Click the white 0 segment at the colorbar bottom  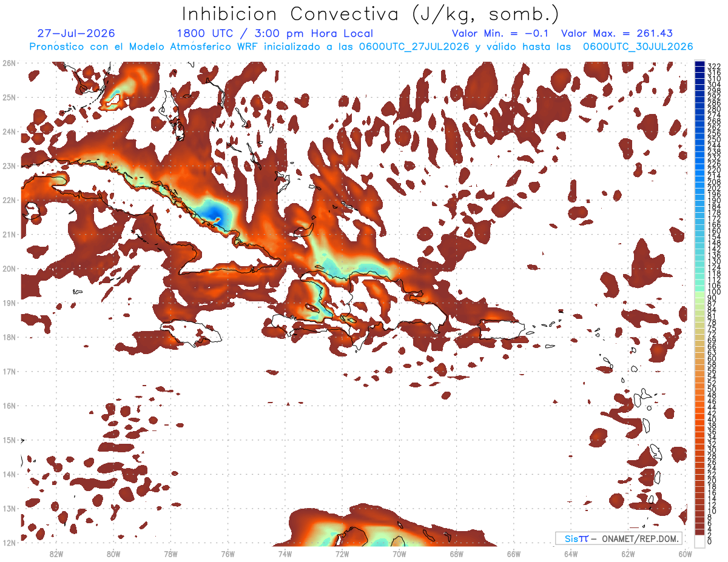tap(700, 540)
